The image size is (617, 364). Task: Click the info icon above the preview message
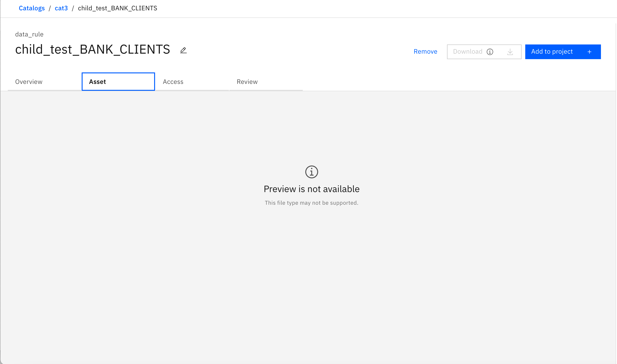pos(311,172)
